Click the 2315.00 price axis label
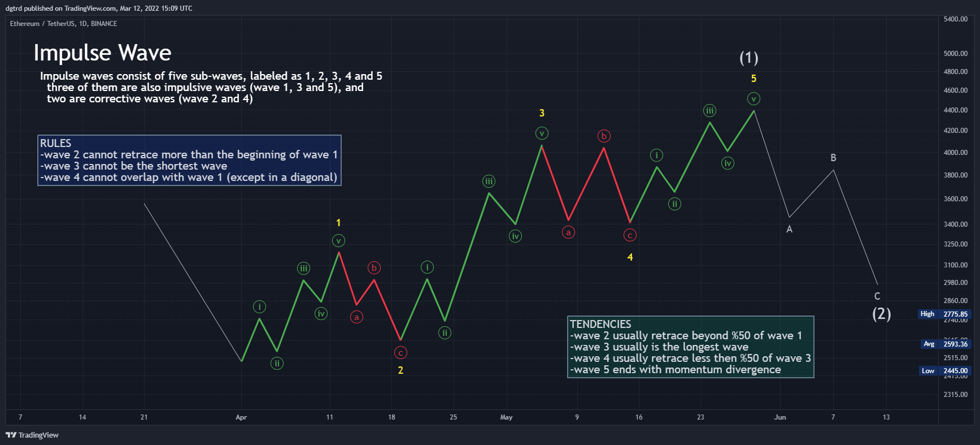The height and width of the screenshot is (445, 980). (956, 395)
